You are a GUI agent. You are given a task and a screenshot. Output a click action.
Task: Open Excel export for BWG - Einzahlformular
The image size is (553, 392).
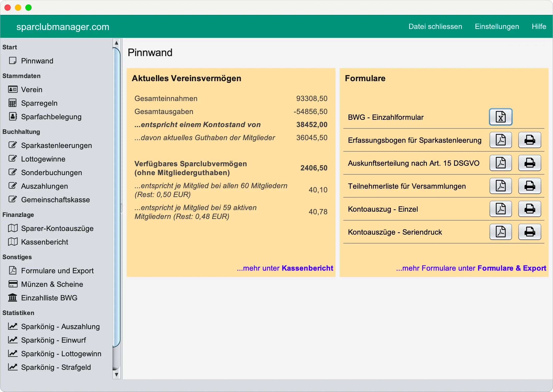click(x=500, y=117)
